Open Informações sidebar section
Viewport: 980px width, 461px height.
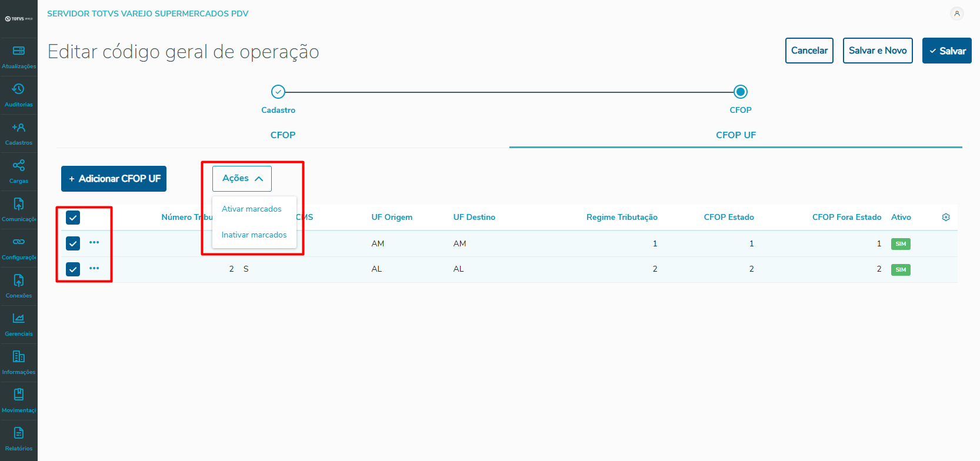[x=19, y=363]
